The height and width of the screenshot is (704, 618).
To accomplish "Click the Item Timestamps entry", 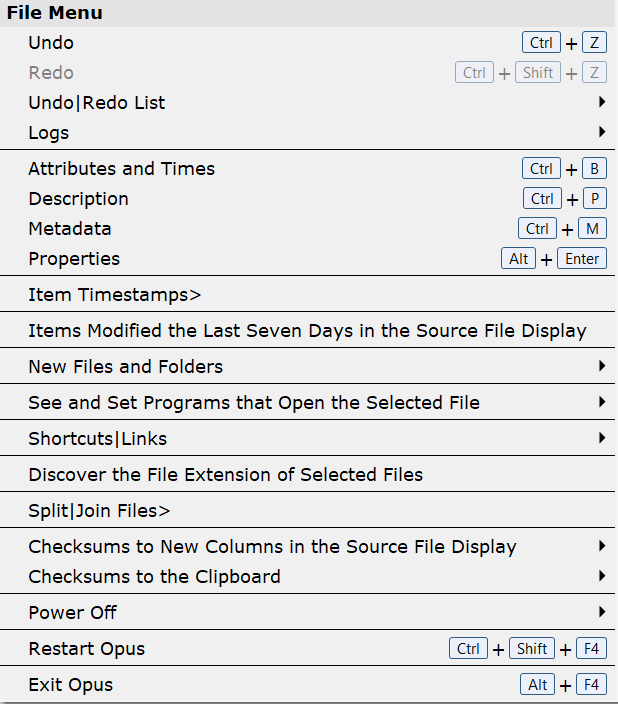I will tap(115, 295).
